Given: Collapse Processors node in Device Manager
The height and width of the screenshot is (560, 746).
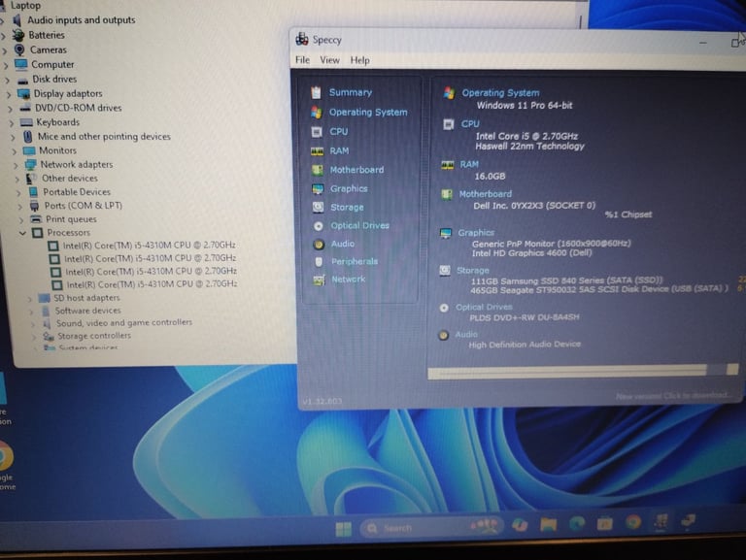Looking at the screenshot, I should coord(22,233).
